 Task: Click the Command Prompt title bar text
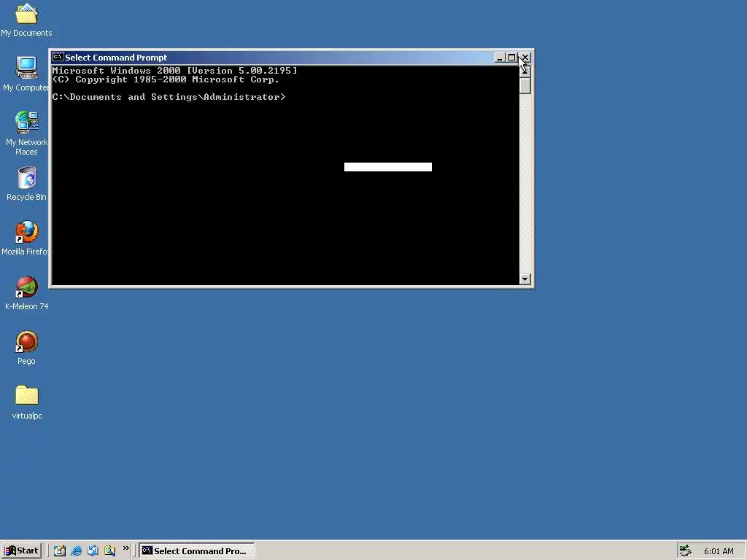(116, 58)
